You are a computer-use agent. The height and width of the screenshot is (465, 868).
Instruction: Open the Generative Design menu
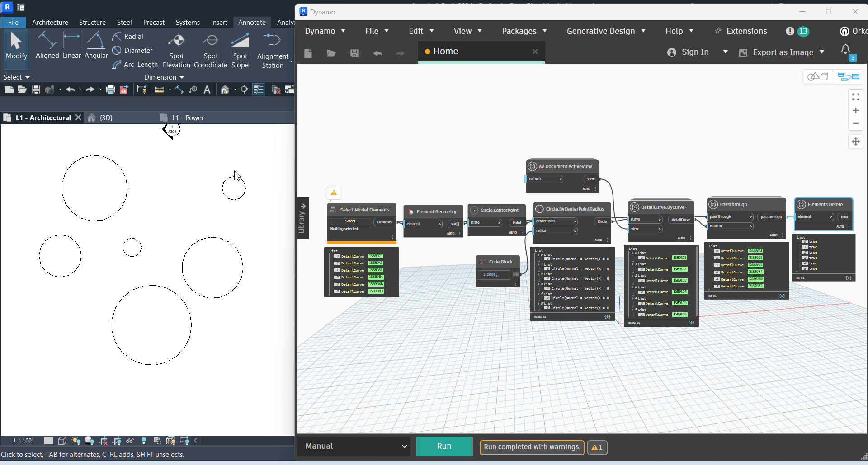[606, 31]
